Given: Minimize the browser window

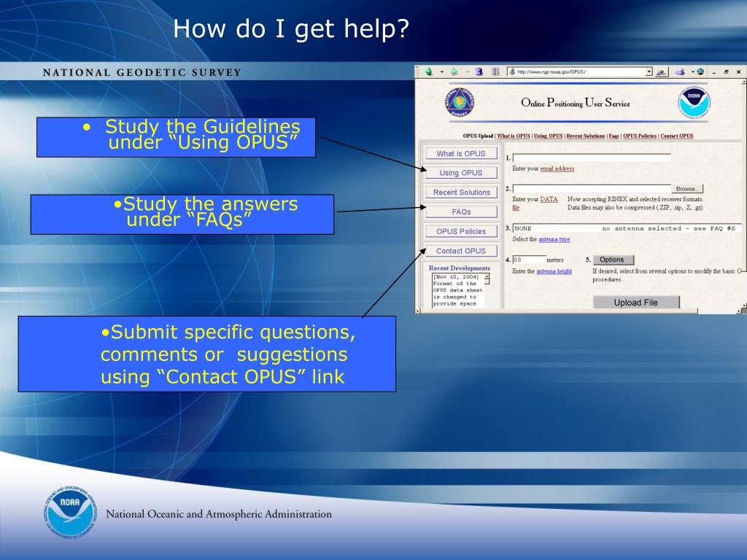Looking at the screenshot, I should (x=714, y=72).
